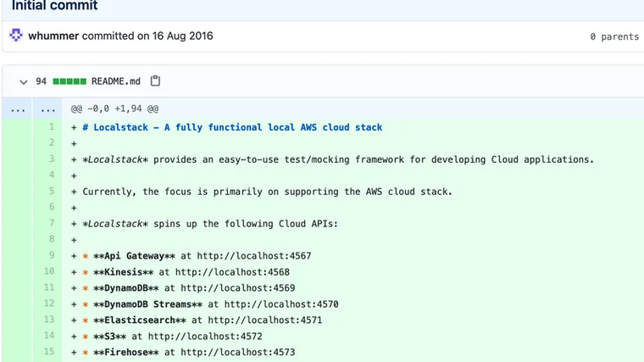Open the README.md file name link
The image size is (644, 362).
coord(116,81)
